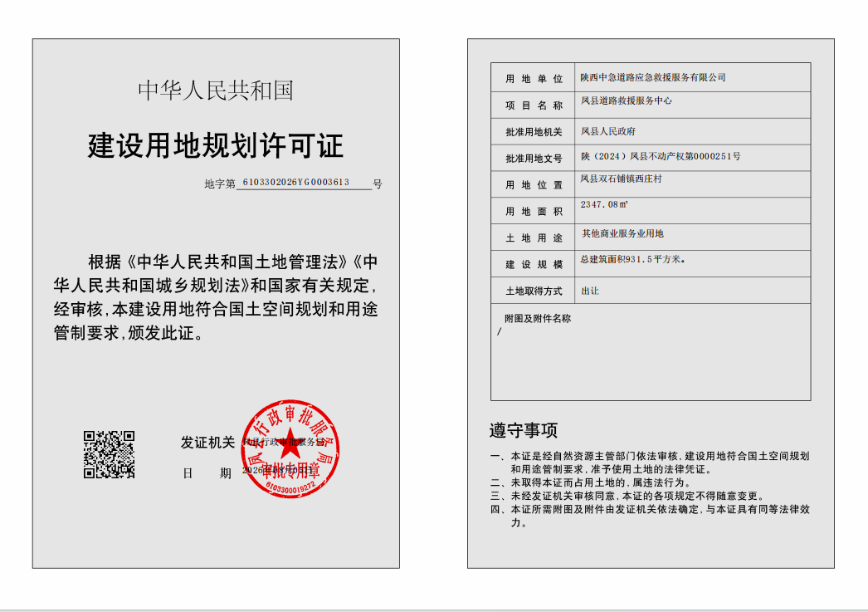
Task: Select the value 出让
Action: (x=589, y=291)
